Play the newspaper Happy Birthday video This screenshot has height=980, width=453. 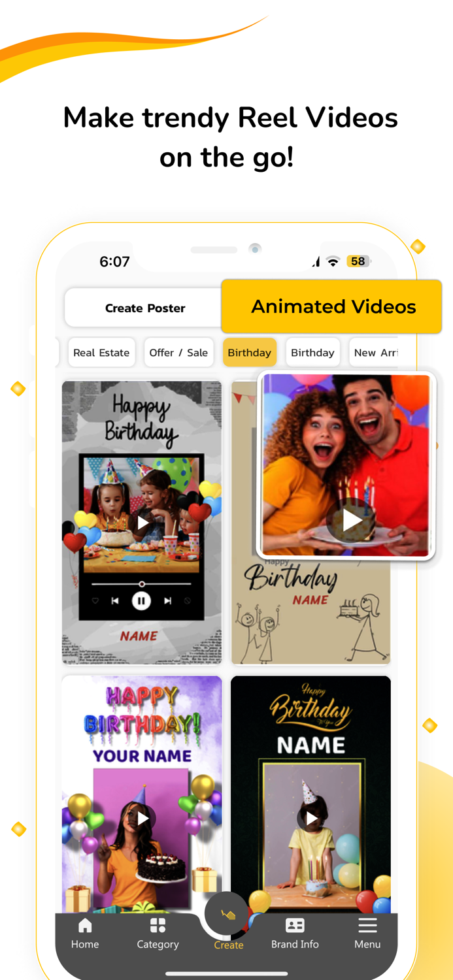143,522
